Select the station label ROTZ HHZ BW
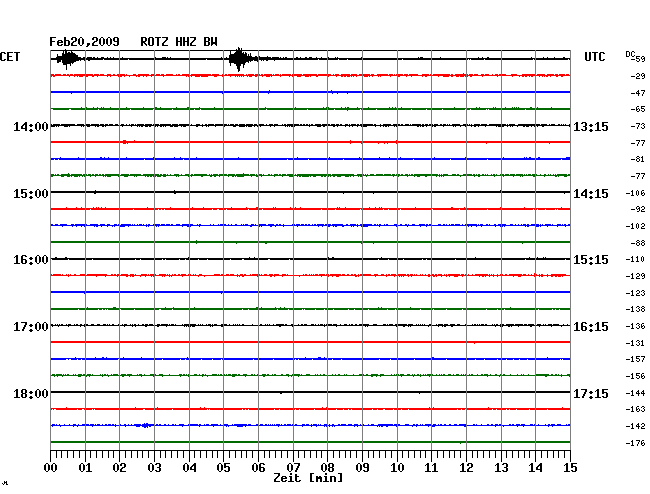This screenshot has height=494, width=650. point(179,42)
